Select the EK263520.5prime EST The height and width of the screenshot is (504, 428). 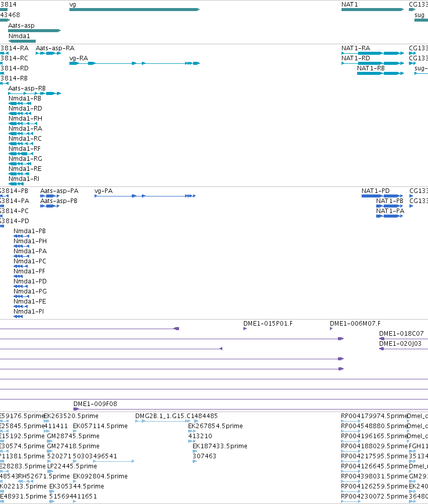[x=47, y=421]
